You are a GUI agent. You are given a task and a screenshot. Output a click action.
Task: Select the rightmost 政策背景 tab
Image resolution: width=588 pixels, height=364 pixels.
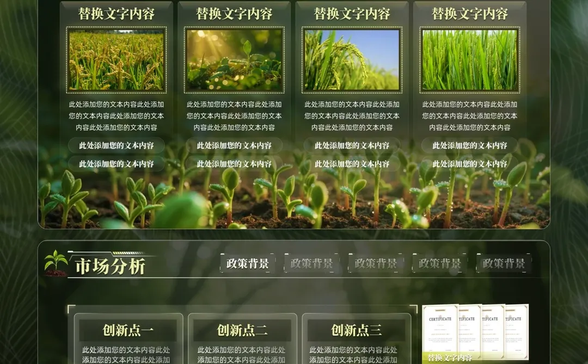503,263
